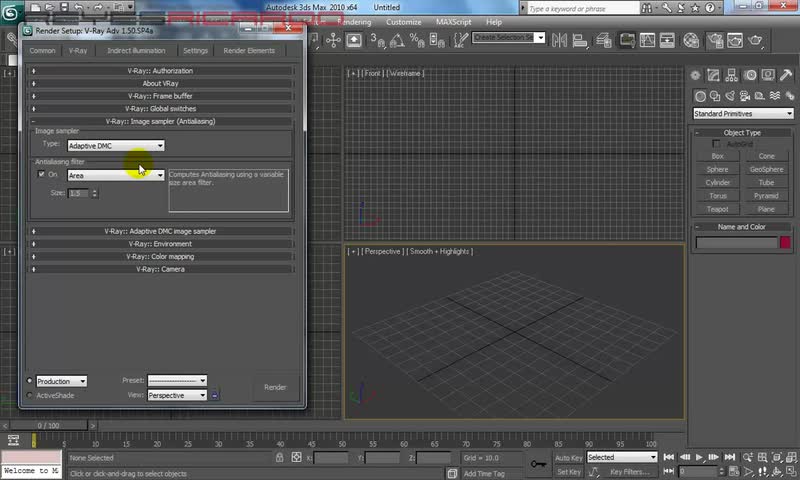This screenshot has width=800, height=480.
Task: Click the filter Size spinner arrows
Action: pyautogui.click(x=94, y=193)
